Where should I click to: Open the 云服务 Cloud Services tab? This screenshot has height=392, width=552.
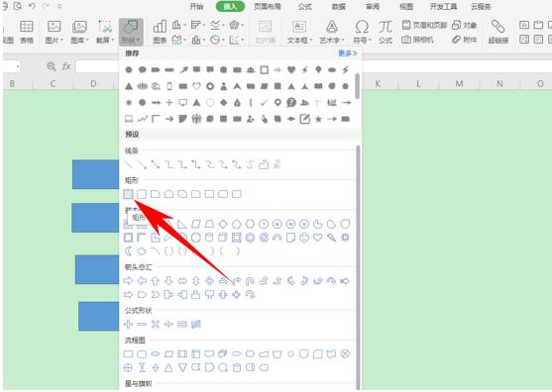(x=481, y=6)
